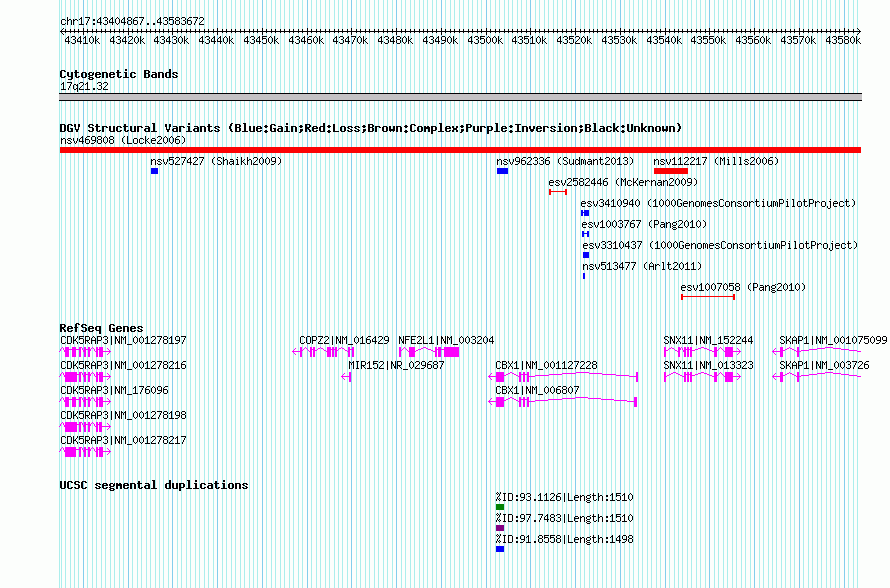The image size is (890, 588).
Task: Select the COPZ2 NM_016429 gene glyph
Action: (323, 352)
